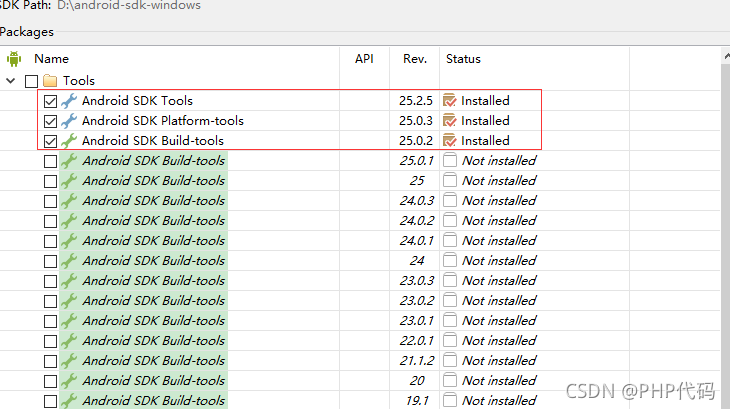Viewport: 730px width, 409px height.
Task: Select the Tools folder icon
Action: [x=50, y=81]
